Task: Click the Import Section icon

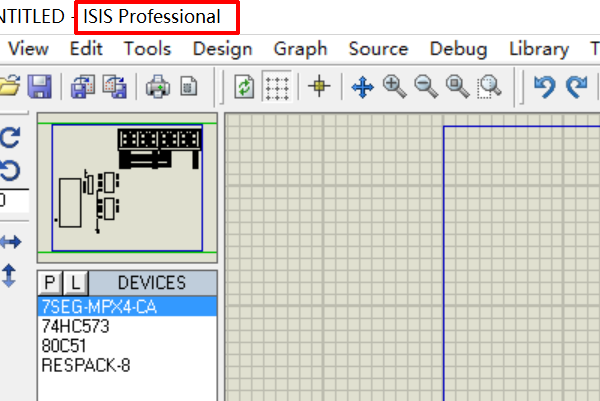Action: tap(83, 86)
